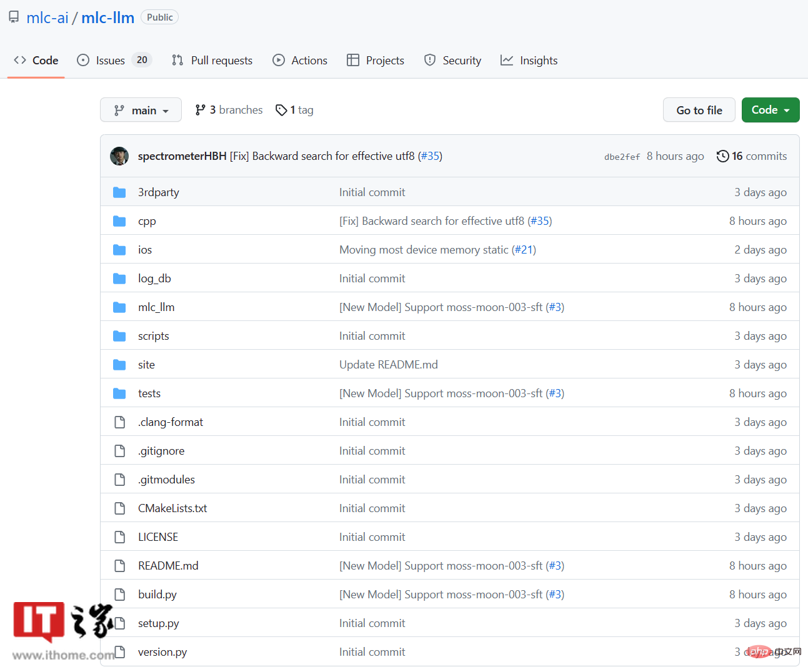Click the cpp folder icon
Image resolution: width=808 pixels, height=672 pixels.
pyautogui.click(x=119, y=221)
